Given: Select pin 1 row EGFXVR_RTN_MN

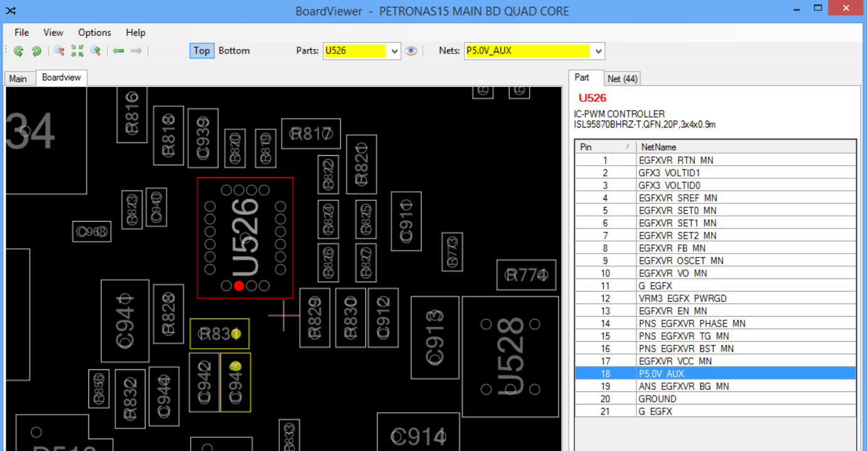Looking at the screenshot, I should [x=715, y=160].
